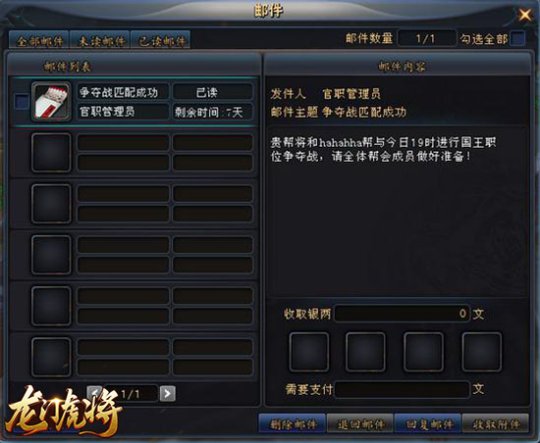540x443 pixels.
Task: Select the first empty attachment slot
Action: pyautogui.click(x=309, y=352)
